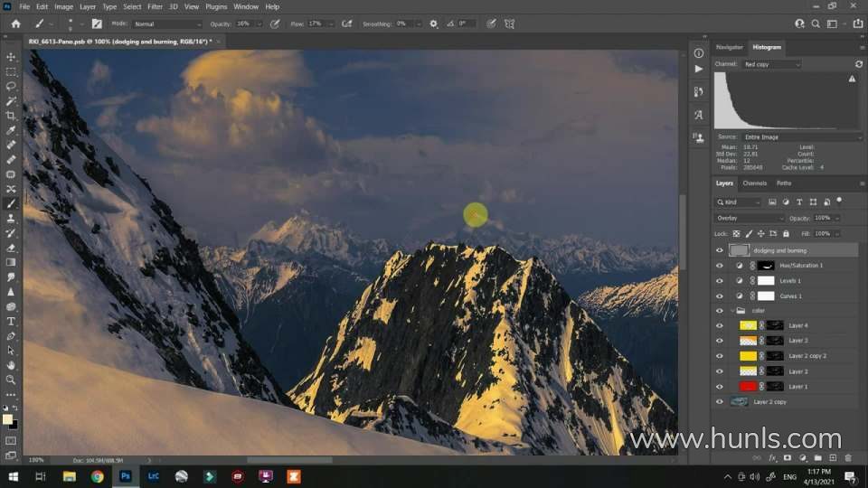
Task: Refresh the histogram with the refresh icon
Action: pyautogui.click(x=858, y=64)
